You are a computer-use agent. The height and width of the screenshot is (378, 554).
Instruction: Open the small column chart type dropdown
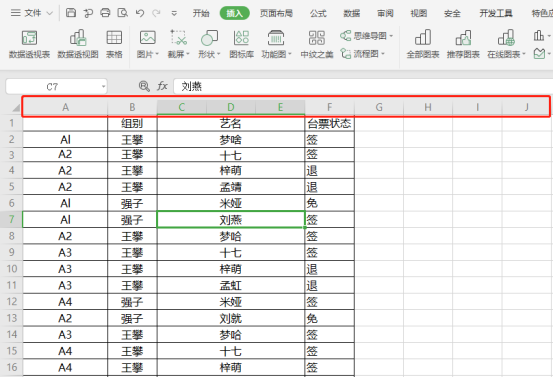[x=542, y=35]
